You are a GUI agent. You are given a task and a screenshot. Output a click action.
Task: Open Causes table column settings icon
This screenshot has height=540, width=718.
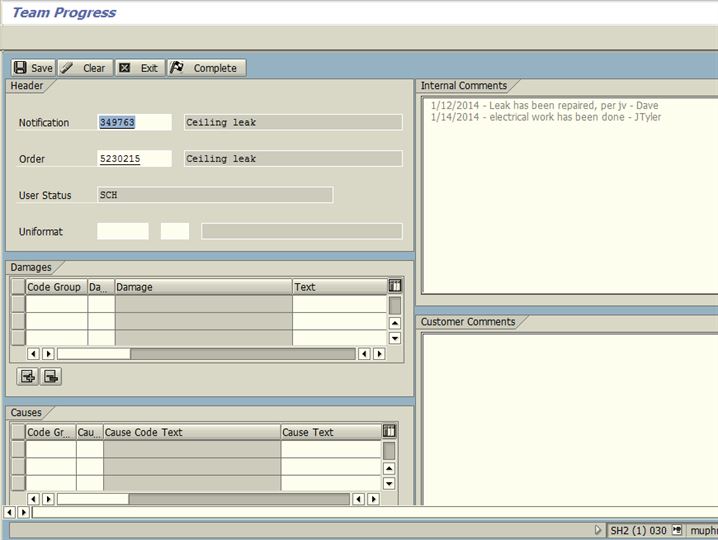(x=389, y=432)
